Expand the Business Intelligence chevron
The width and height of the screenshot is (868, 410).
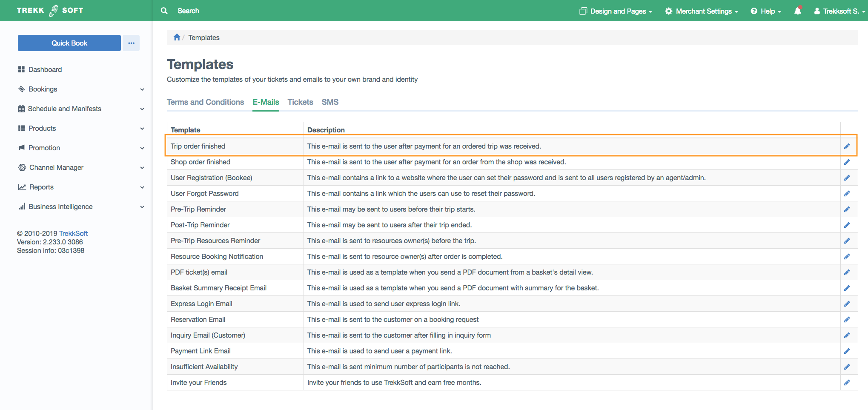pyautogui.click(x=142, y=207)
